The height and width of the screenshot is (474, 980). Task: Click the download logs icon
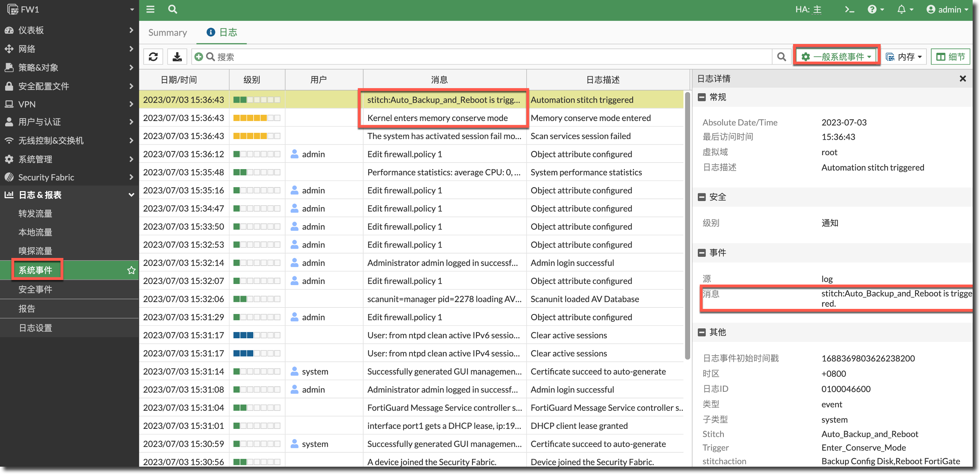(177, 57)
